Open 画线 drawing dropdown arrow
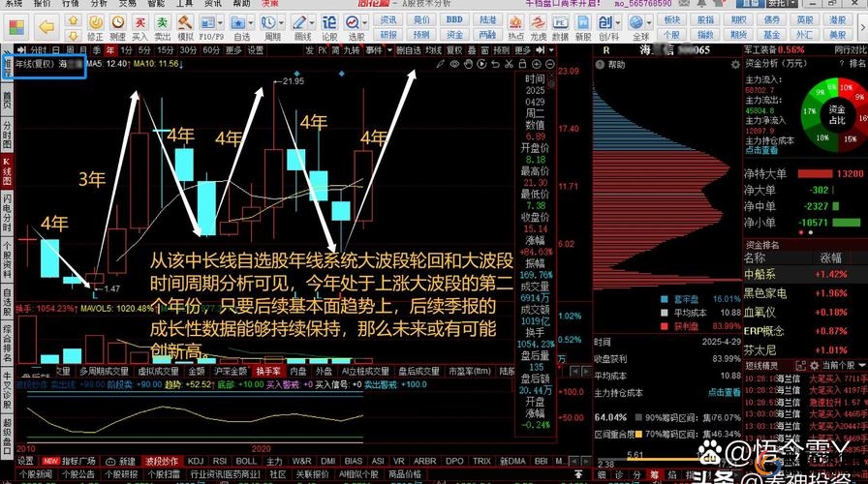This screenshot has width=868, height=484. (312, 23)
